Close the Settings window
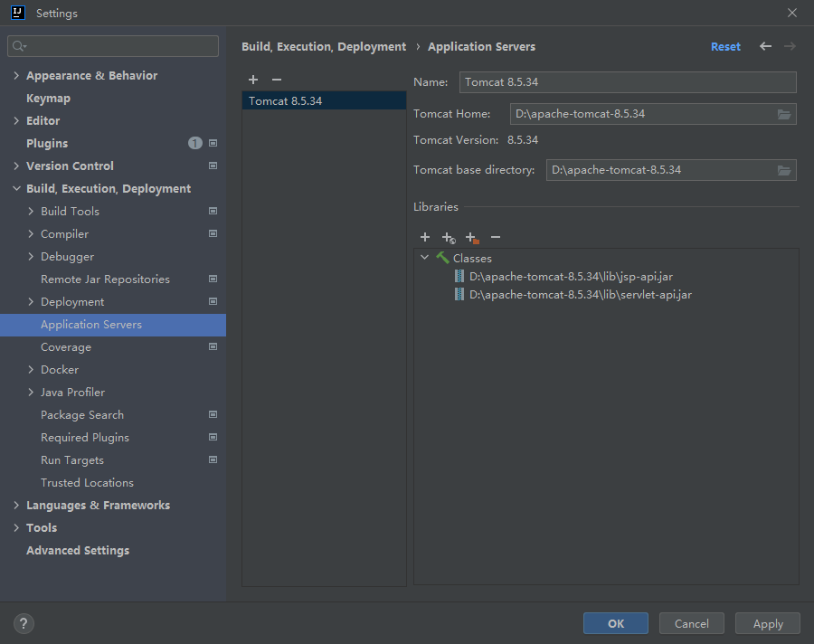 click(x=791, y=13)
